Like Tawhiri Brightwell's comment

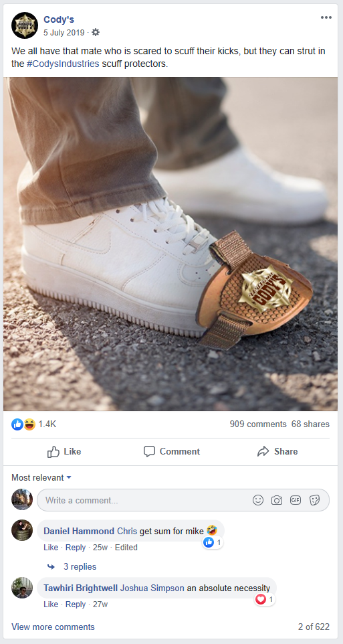click(51, 605)
